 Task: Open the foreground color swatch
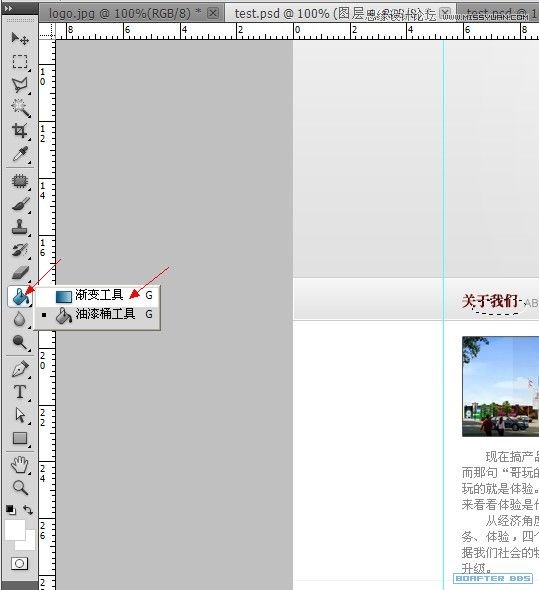[14, 529]
